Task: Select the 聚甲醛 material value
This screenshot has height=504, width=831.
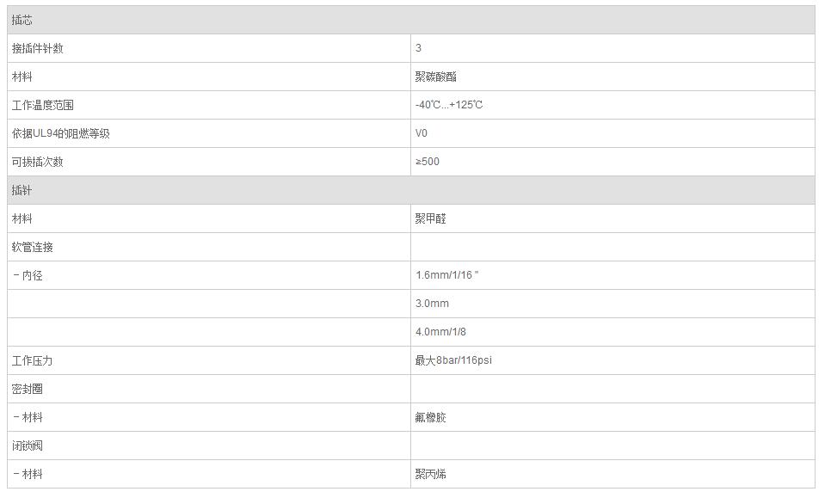Action: [x=431, y=218]
